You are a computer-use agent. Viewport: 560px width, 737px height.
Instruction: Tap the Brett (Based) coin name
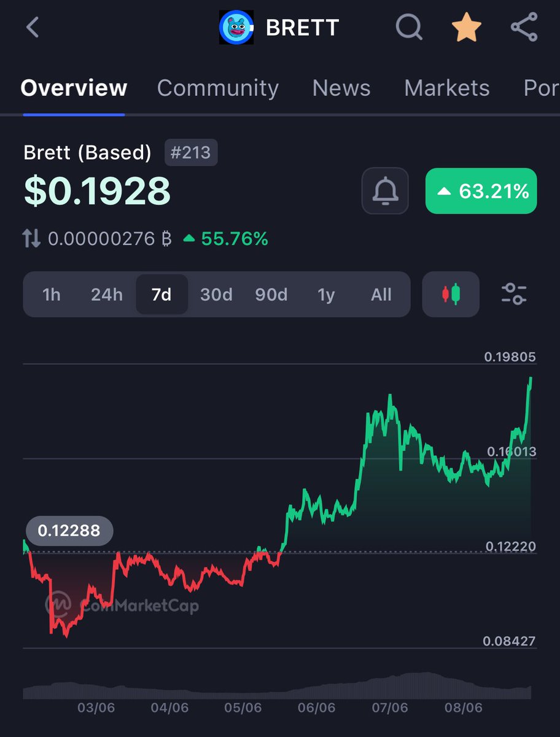coord(87,152)
